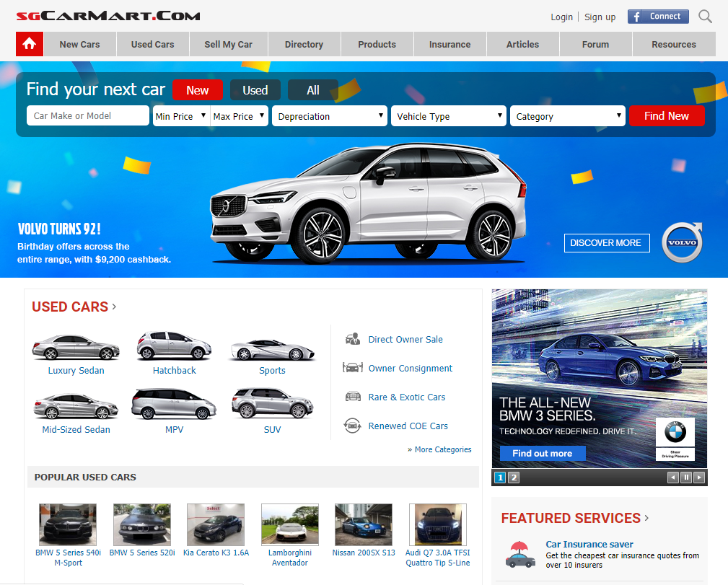Open the Sign up link
The width and height of the screenshot is (728, 585).
click(600, 17)
